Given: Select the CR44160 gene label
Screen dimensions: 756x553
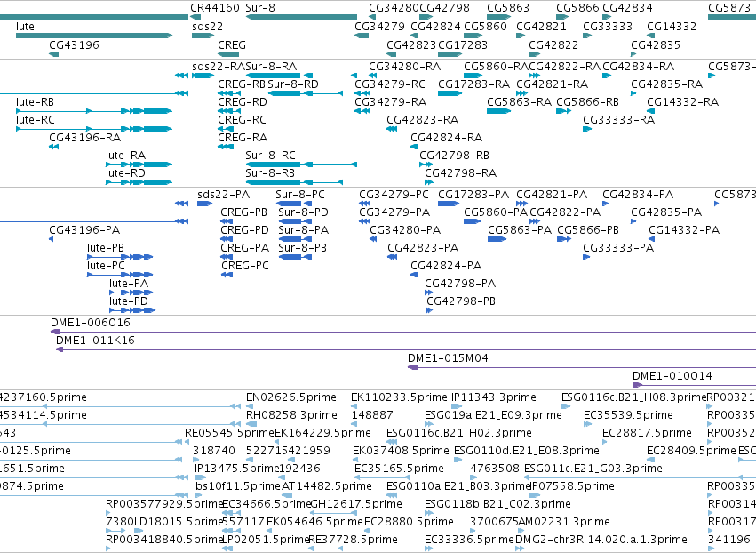Looking at the screenshot, I should click(215, 8).
